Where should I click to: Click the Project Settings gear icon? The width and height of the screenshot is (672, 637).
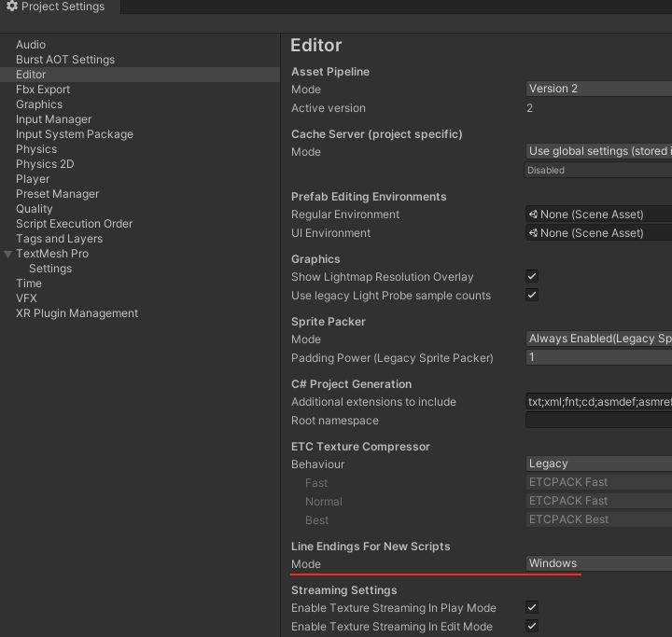tap(12, 6)
